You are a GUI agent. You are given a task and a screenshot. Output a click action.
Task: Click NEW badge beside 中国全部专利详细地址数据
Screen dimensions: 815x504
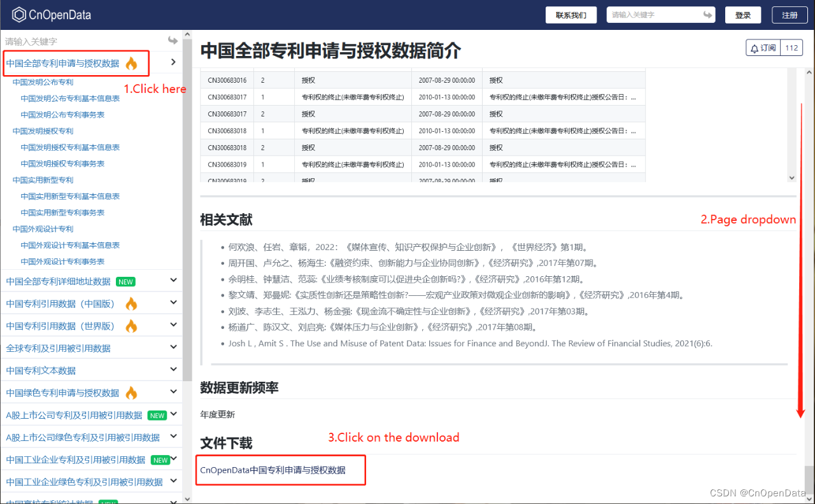tap(125, 282)
